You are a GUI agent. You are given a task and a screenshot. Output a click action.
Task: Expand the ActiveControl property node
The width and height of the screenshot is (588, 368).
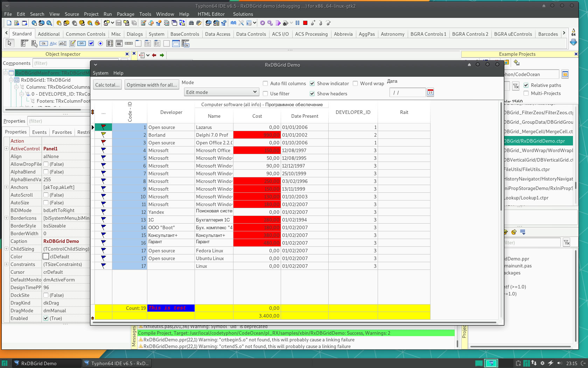6,149
